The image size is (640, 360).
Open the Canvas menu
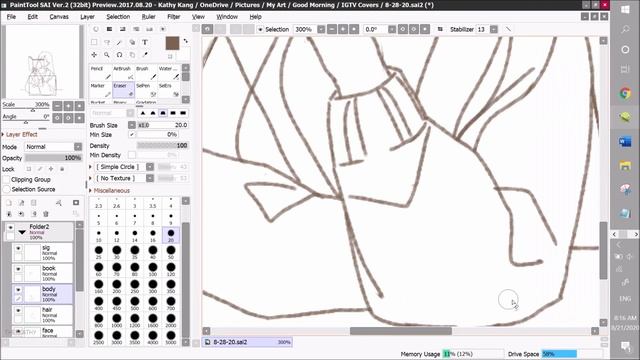pos(59,17)
